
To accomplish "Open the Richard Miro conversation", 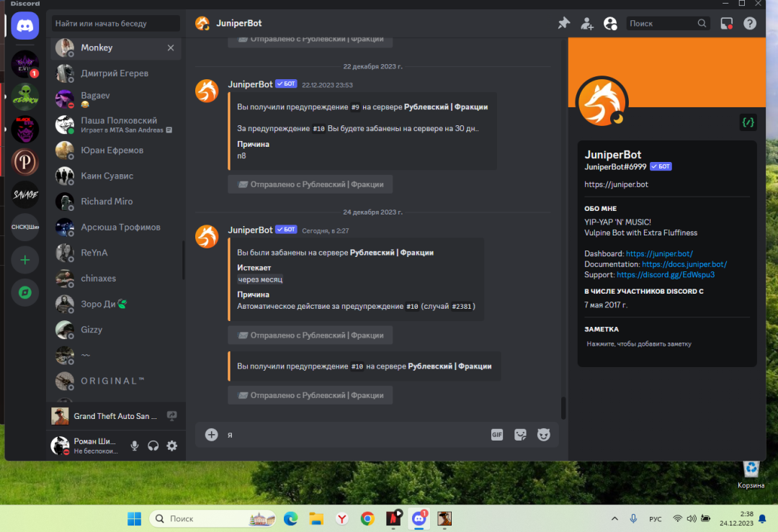I will 107,202.
